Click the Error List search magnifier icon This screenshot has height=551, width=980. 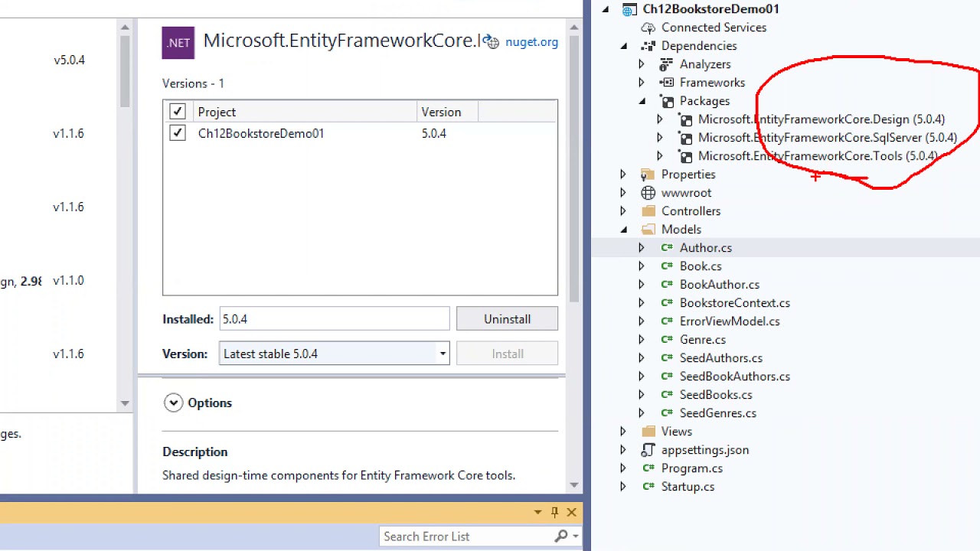tap(561, 536)
